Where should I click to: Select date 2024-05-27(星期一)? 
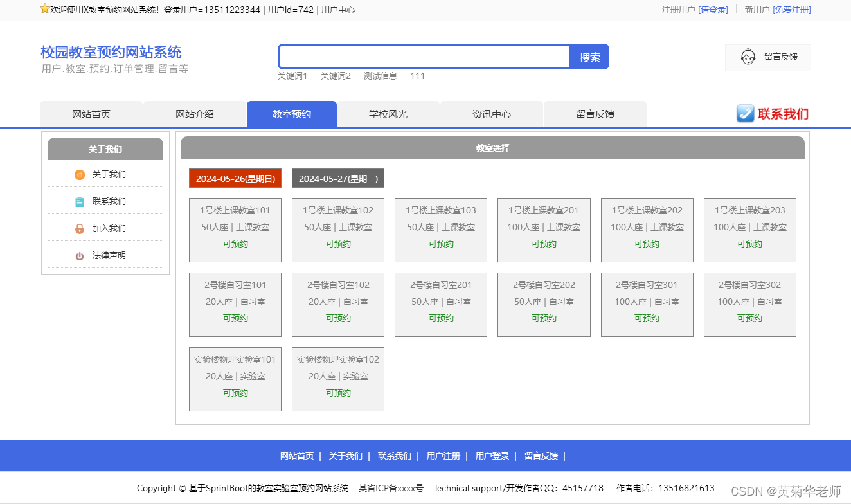[338, 179]
